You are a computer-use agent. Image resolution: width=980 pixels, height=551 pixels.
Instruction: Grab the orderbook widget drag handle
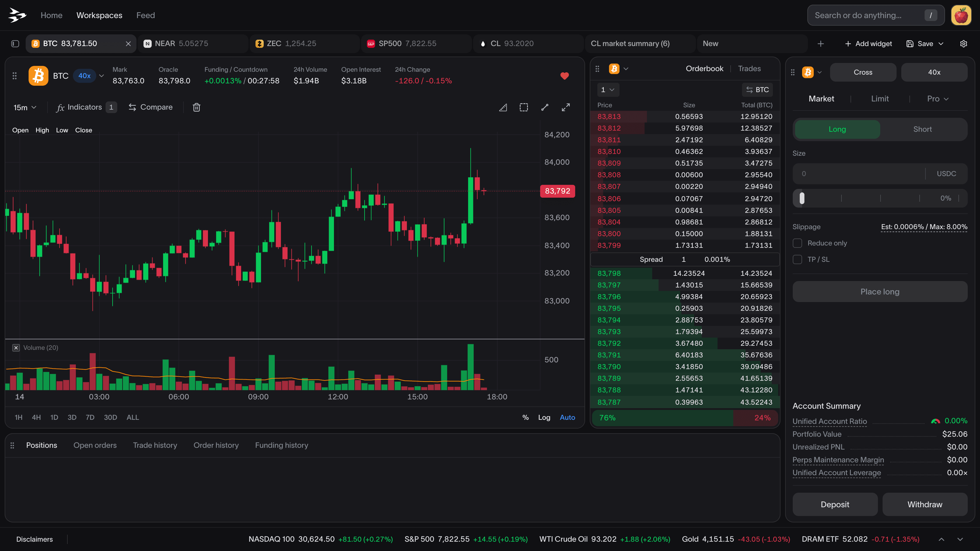click(x=597, y=69)
